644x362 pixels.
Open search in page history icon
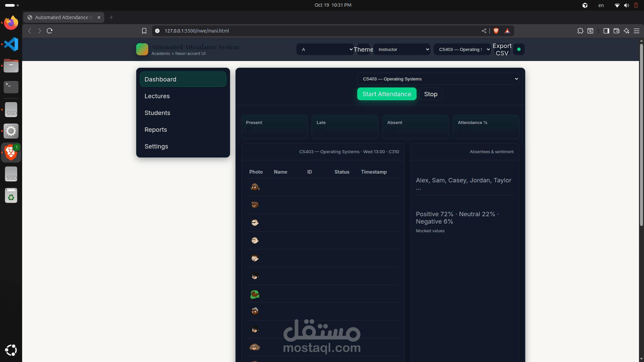coord(591,31)
